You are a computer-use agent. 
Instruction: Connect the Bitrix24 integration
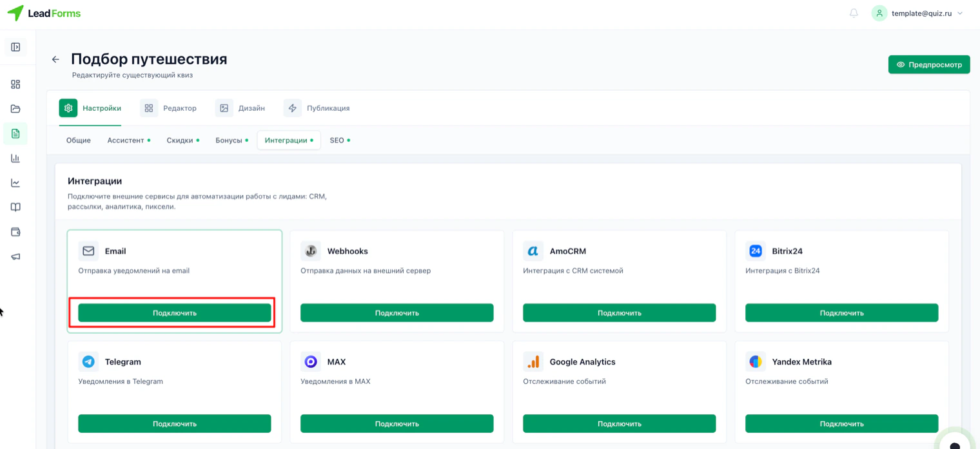point(842,313)
